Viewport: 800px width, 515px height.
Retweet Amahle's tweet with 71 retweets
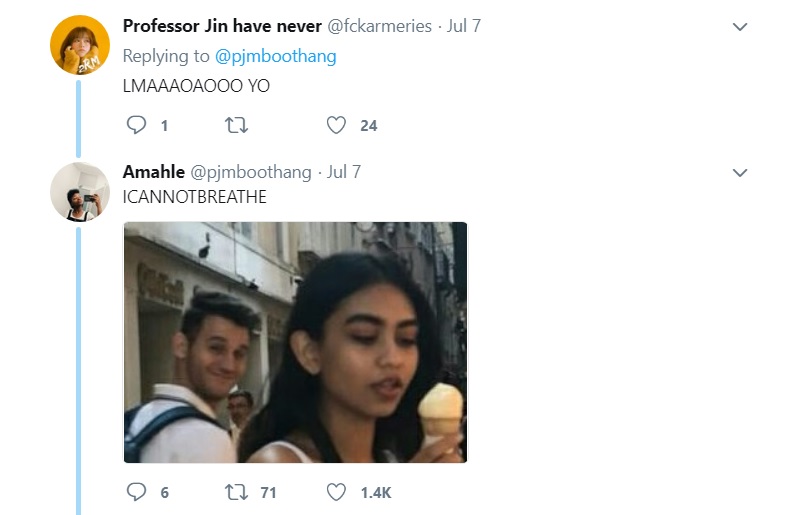coord(236,492)
